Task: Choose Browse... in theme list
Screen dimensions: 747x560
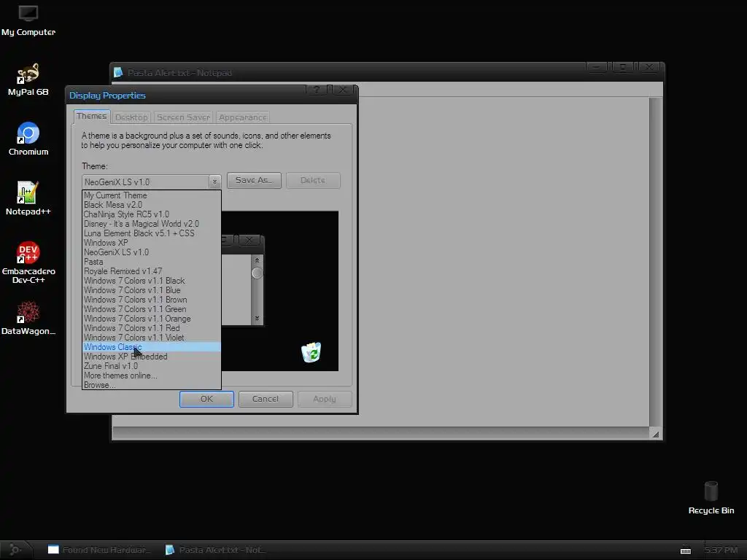Action: point(152,385)
